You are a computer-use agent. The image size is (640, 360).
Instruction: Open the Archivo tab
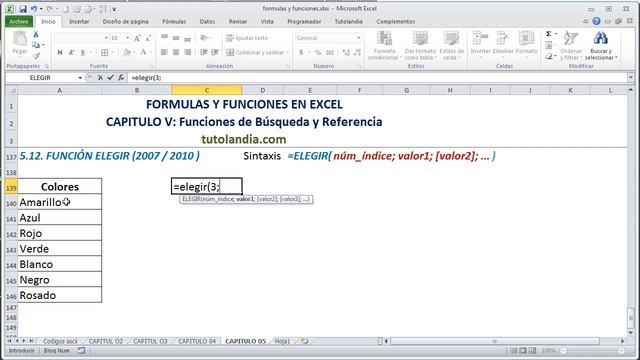pyautogui.click(x=19, y=21)
